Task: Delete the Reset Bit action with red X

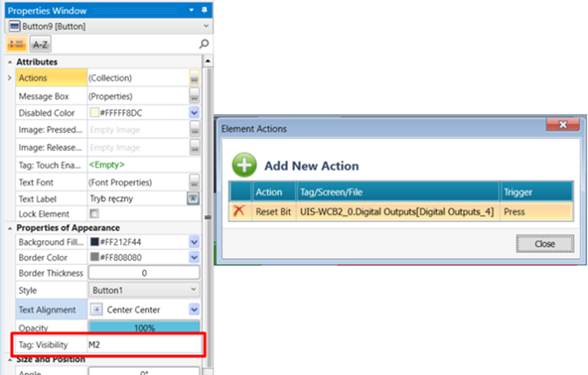Action: (238, 211)
